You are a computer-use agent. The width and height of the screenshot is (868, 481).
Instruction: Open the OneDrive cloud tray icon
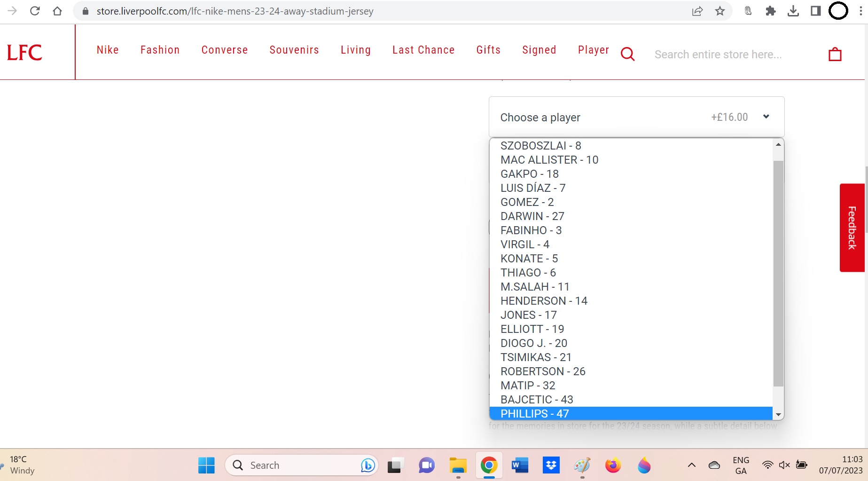pos(714,465)
